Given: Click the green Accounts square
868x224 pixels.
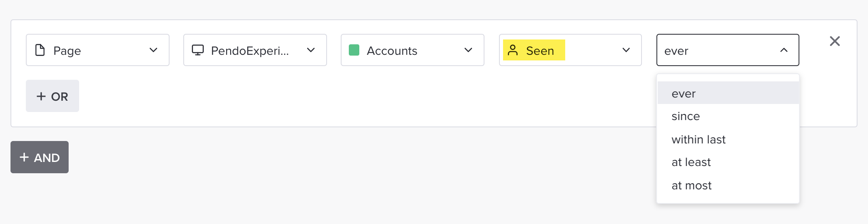Looking at the screenshot, I should [354, 50].
